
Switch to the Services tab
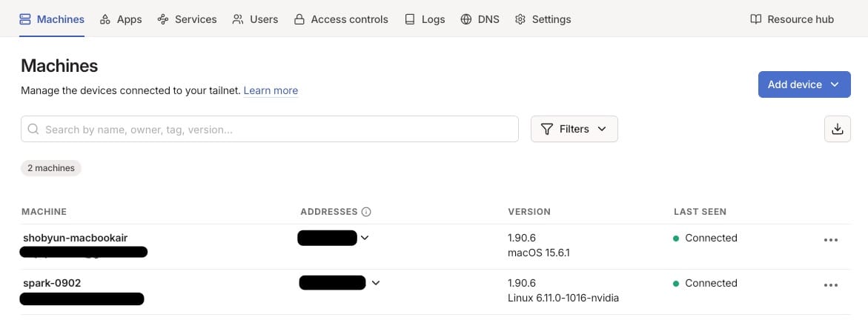coord(187,19)
